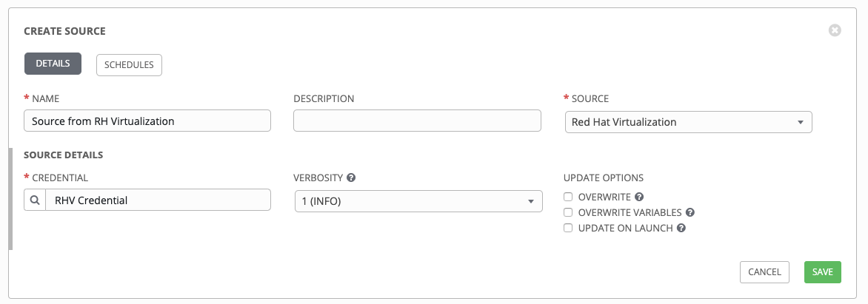The width and height of the screenshot is (868, 304).
Task: Click the Verbosity dropdown caret arrow
Action: click(530, 201)
